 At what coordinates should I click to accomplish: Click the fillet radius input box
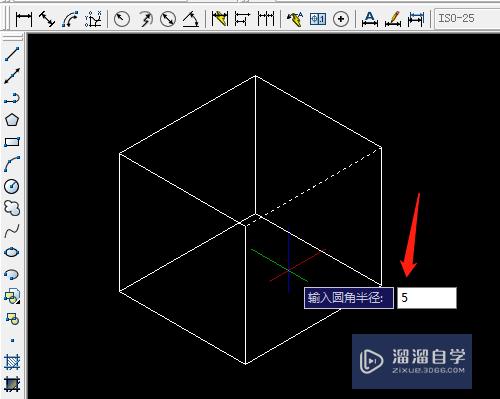coord(427,298)
